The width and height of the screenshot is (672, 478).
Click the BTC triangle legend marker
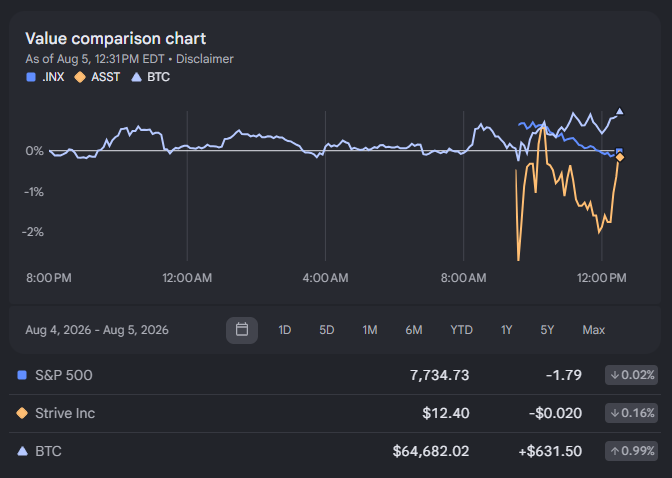pyautogui.click(x=136, y=77)
